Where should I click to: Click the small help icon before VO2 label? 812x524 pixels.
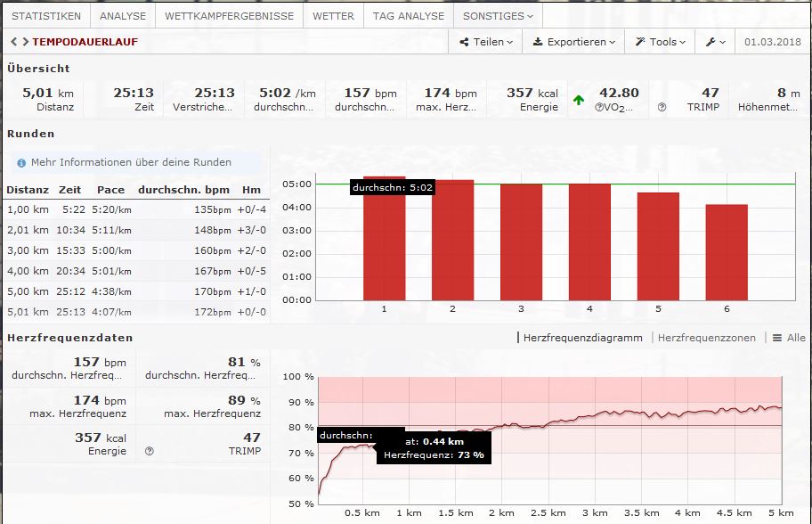tap(599, 107)
